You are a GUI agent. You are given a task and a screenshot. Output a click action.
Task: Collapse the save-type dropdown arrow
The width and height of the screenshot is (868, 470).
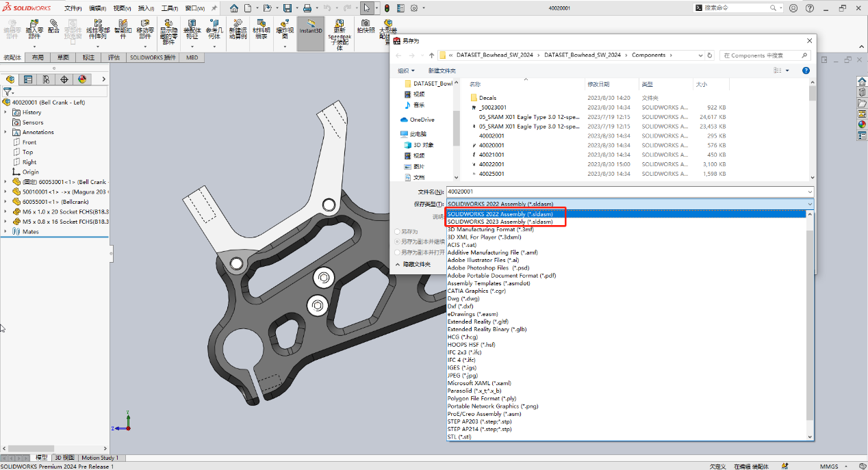(x=810, y=204)
